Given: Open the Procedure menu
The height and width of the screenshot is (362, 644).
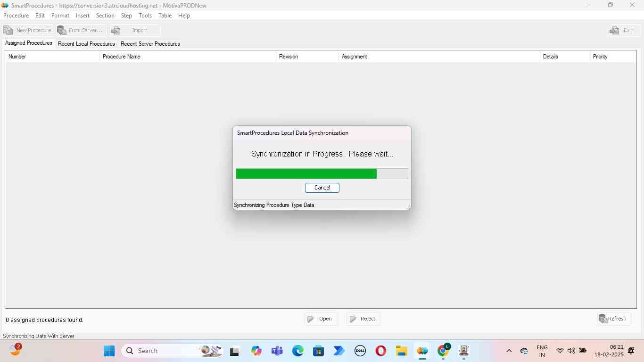Looking at the screenshot, I should click(x=16, y=16).
